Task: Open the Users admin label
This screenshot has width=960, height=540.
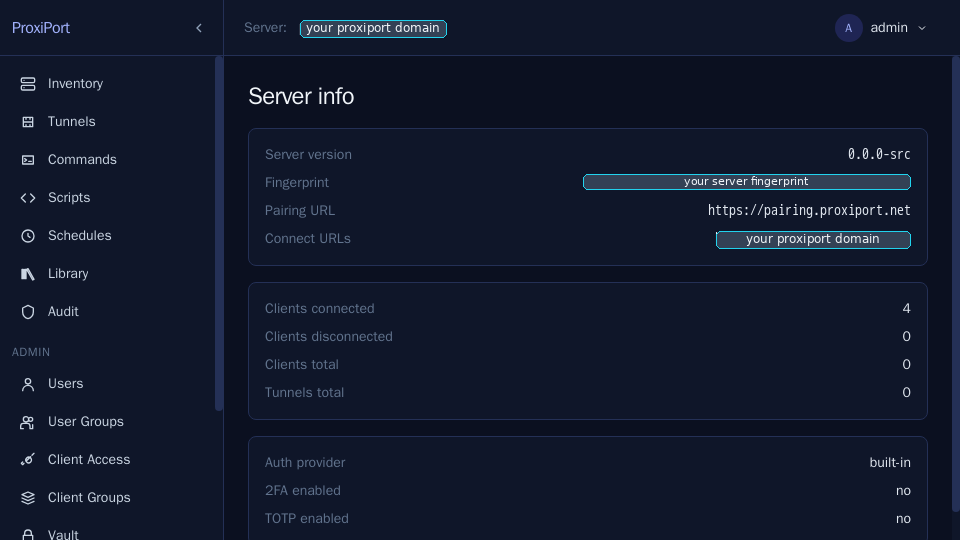Action: [x=66, y=383]
